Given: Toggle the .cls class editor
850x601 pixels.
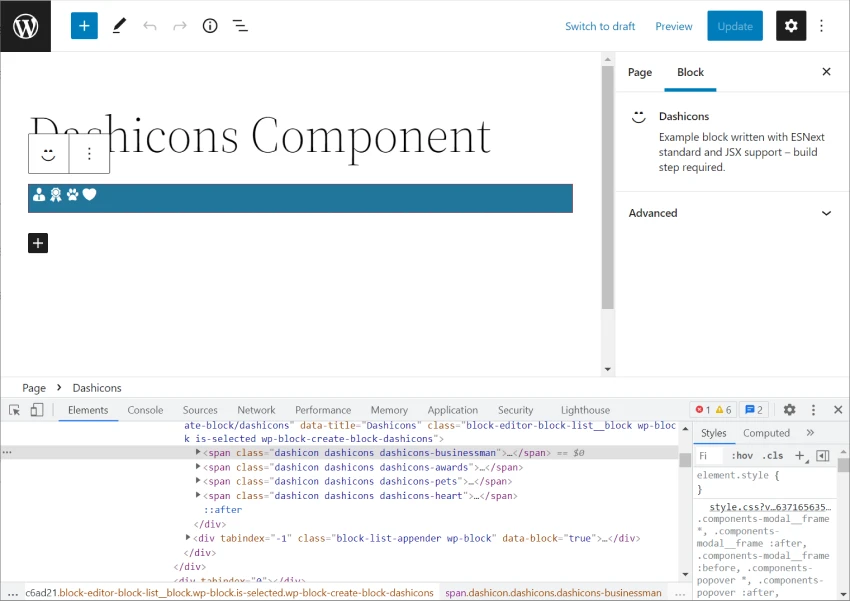Looking at the screenshot, I should [772, 456].
